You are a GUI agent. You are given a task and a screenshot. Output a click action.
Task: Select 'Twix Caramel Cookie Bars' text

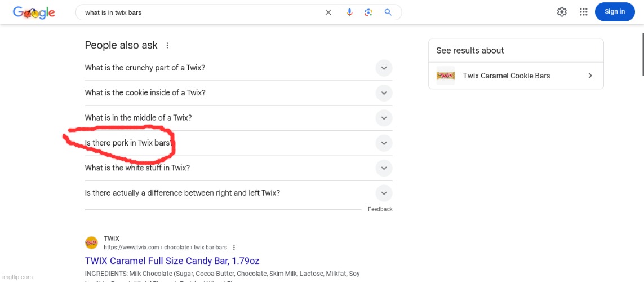coord(506,76)
